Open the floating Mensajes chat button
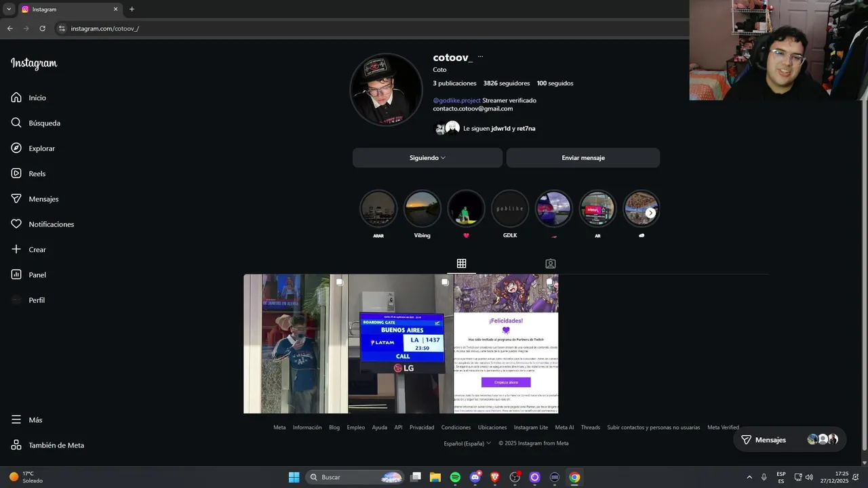This screenshot has width=868, height=488. pos(789,440)
